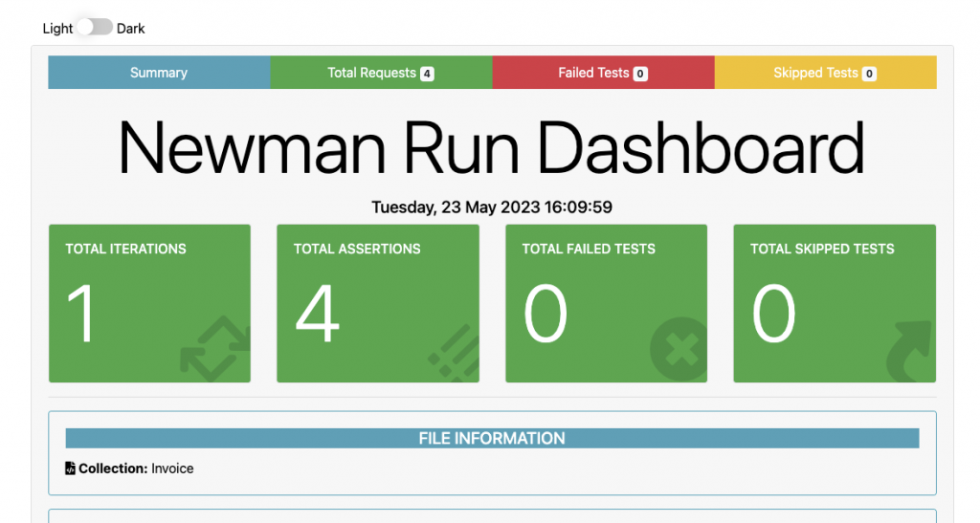Click the Failed Tests count badge 0

(x=640, y=74)
